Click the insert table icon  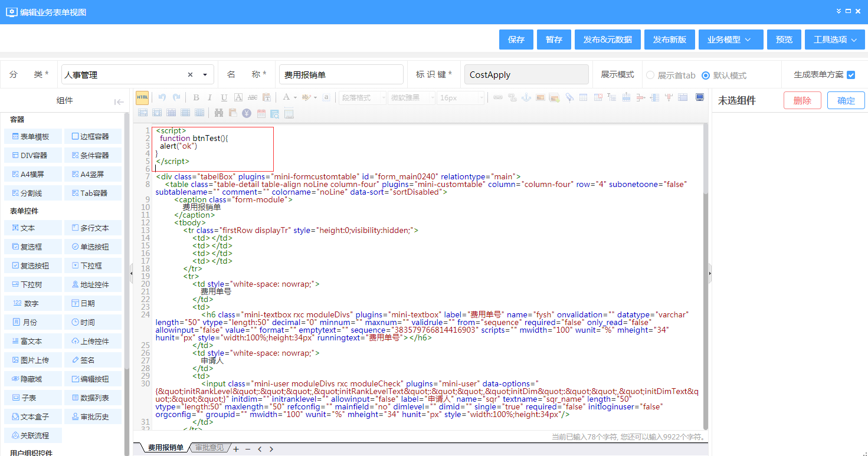pos(583,97)
